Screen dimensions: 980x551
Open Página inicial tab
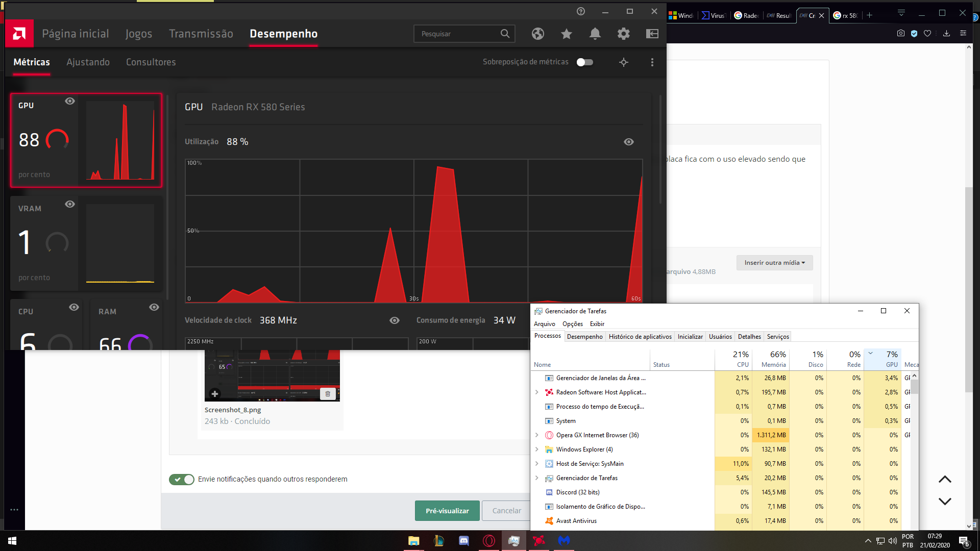(x=76, y=34)
